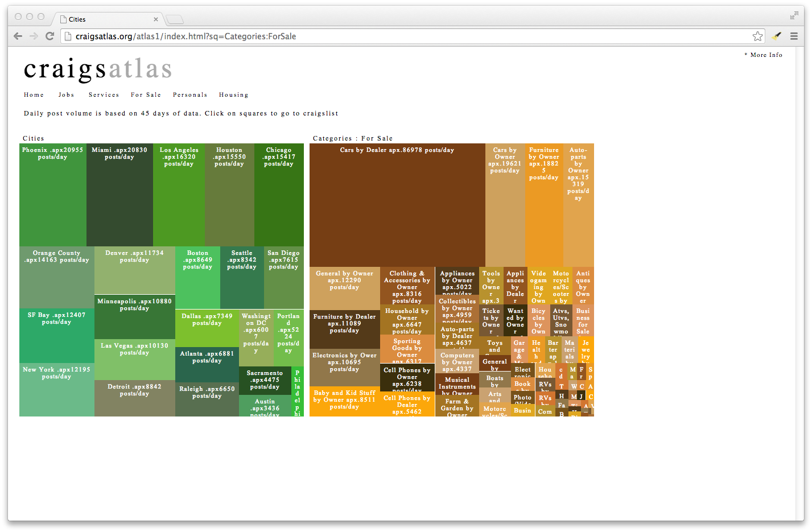Click the Auto-parts by Owner square
This screenshot has height=532, width=812.
578,205
